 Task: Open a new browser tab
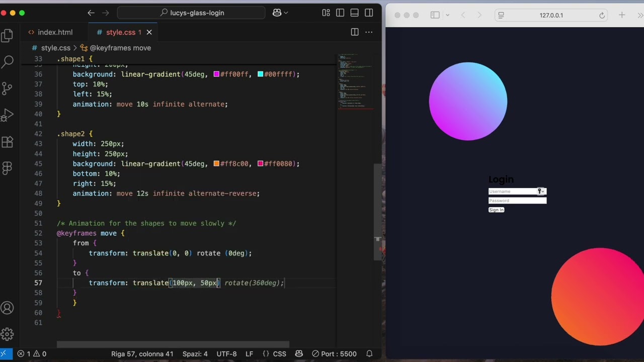coord(622,15)
